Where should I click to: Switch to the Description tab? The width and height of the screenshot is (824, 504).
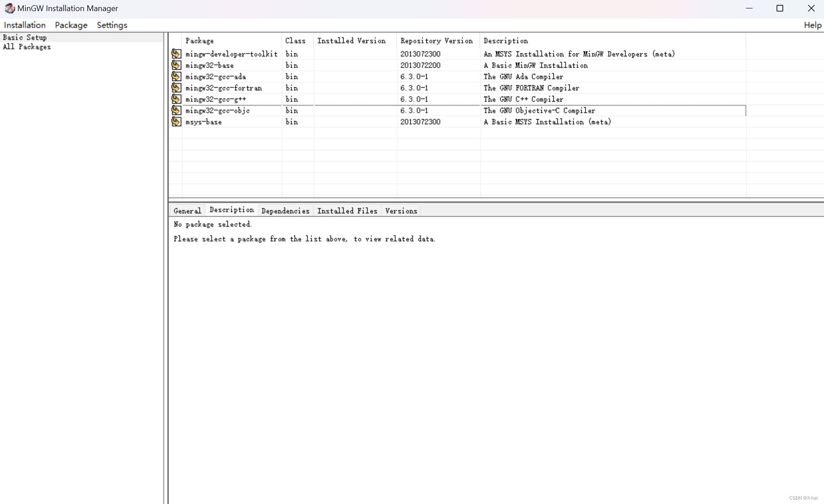click(x=232, y=210)
